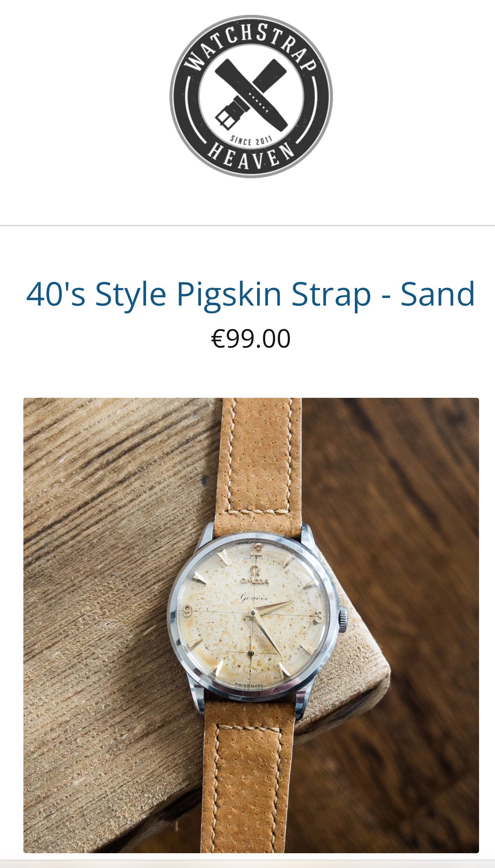Click the 12 numeral on the watch dial
Image resolution: width=495 pixels, height=868 pixels.
[x=257, y=550]
